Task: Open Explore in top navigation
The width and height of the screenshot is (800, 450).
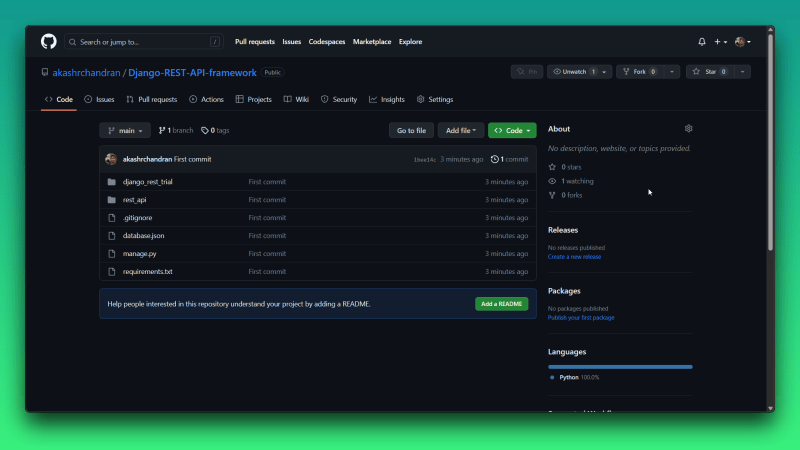Action: pos(410,42)
